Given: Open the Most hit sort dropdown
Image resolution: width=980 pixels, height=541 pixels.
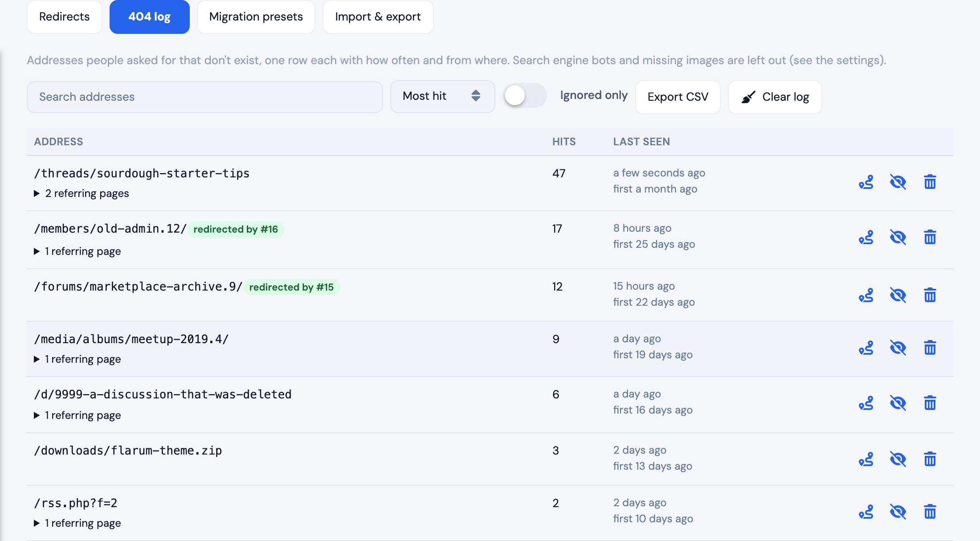Looking at the screenshot, I should (x=442, y=97).
